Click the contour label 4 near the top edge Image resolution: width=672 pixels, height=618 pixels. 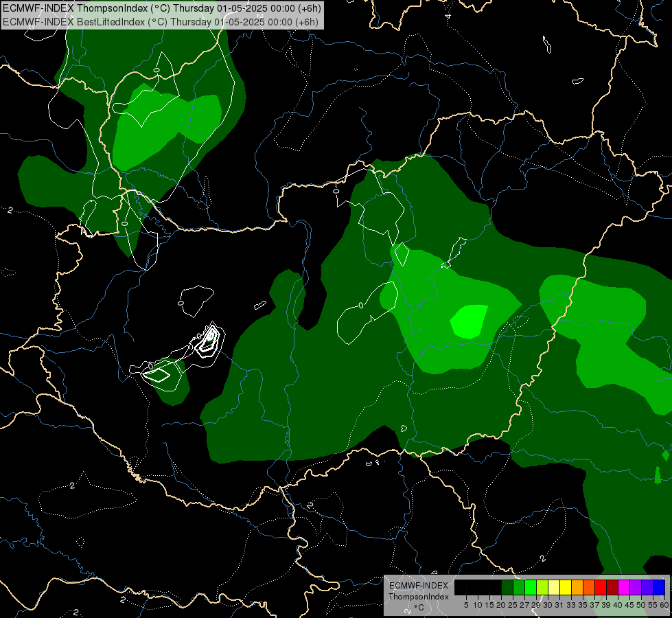pyautogui.click(x=448, y=16)
